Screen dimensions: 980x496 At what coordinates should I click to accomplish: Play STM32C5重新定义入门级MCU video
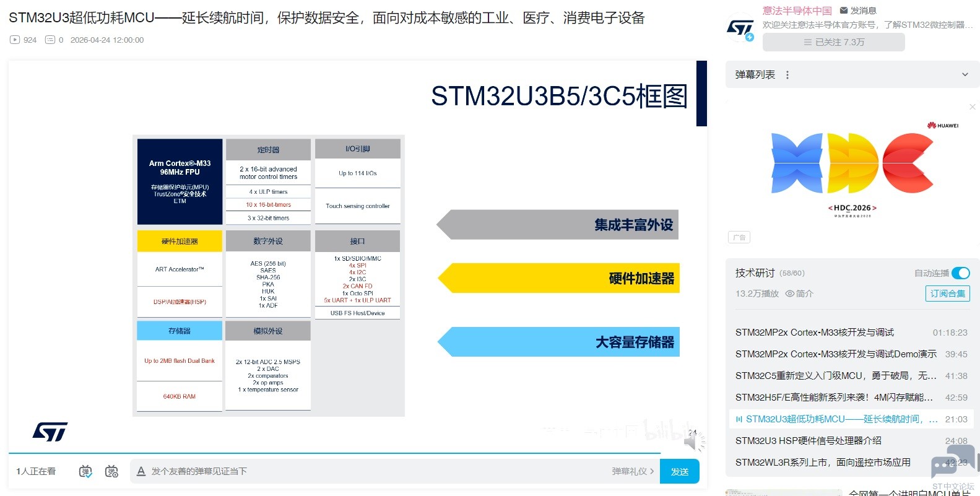pos(851,376)
